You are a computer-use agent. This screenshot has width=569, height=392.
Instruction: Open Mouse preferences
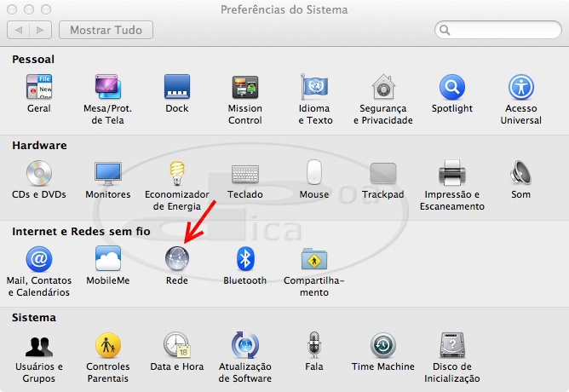[314, 172]
